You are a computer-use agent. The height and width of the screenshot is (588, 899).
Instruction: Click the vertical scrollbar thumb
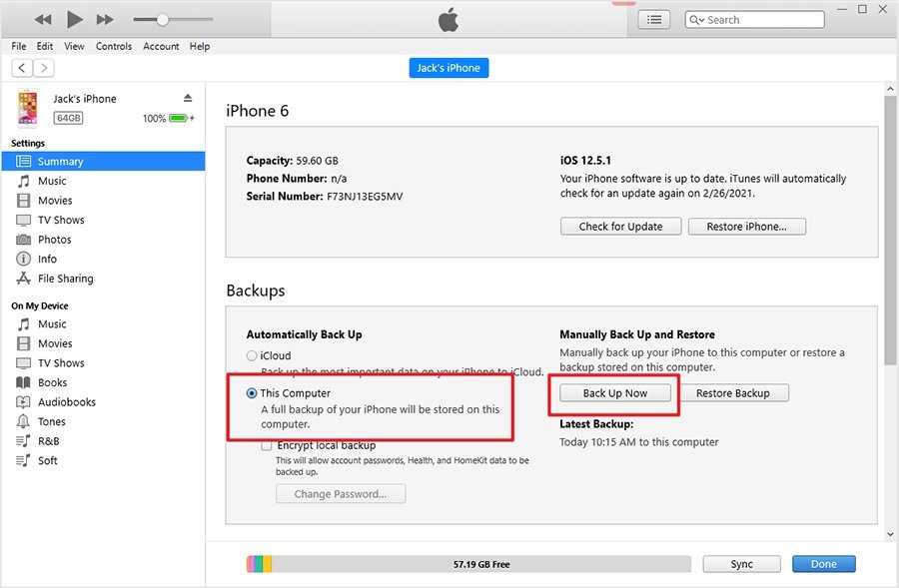click(x=890, y=230)
